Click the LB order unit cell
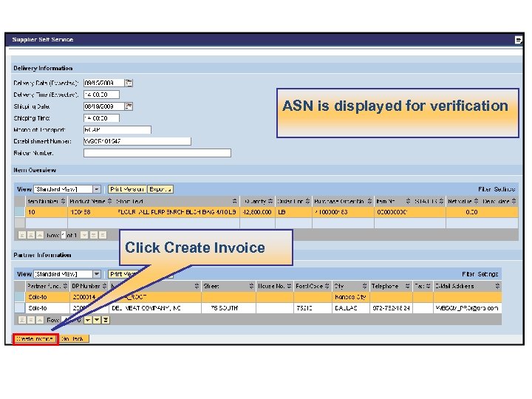Image resolution: width=532 pixels, height=399 pixels. coord(293,212)
